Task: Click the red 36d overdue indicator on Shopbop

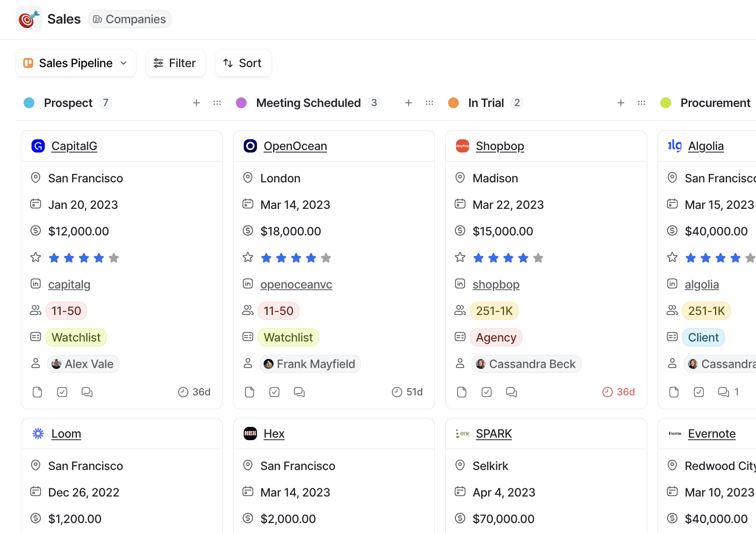Action: (x=618, y=392)
